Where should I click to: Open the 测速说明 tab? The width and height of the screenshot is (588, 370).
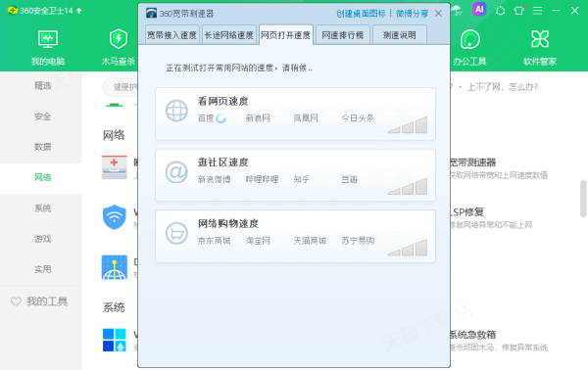(x=400, y=35)
